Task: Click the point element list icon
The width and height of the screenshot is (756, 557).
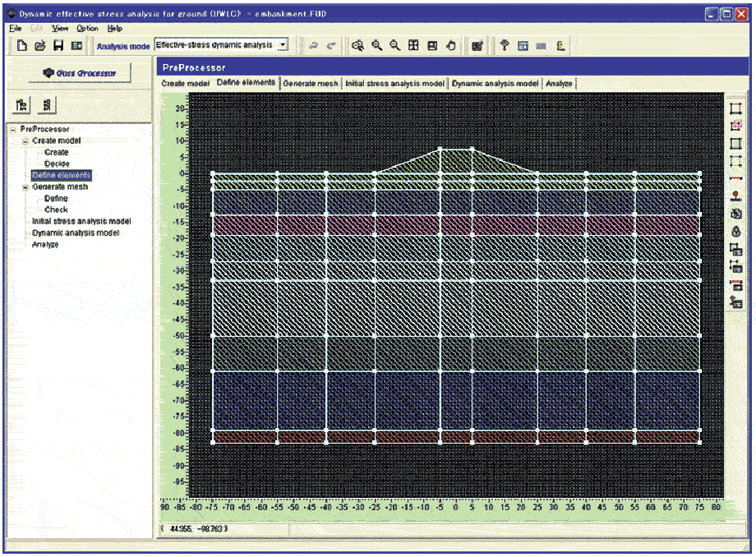Action: coord(735,302)
